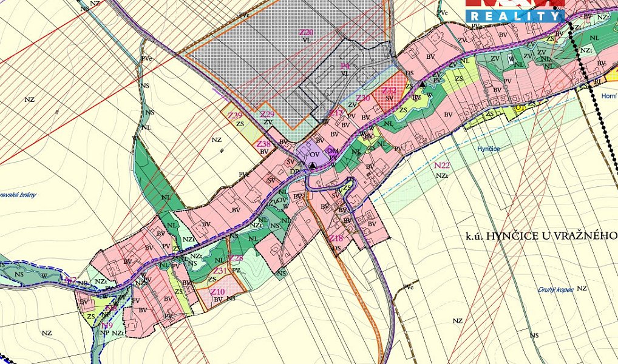The height and width of the screenshot is (364, 618).
Task: Select the Z18 zone label
Action: coord(336,238)
